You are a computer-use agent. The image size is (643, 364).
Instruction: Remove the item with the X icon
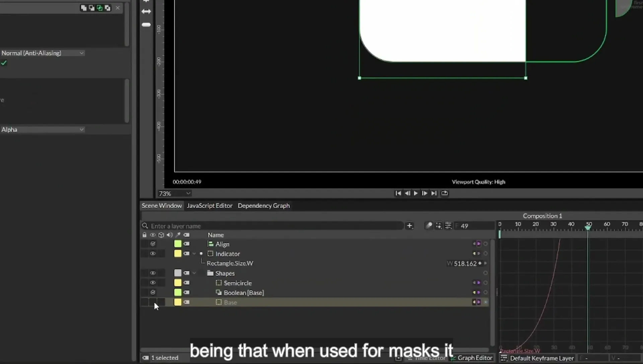tap(118, 8)
